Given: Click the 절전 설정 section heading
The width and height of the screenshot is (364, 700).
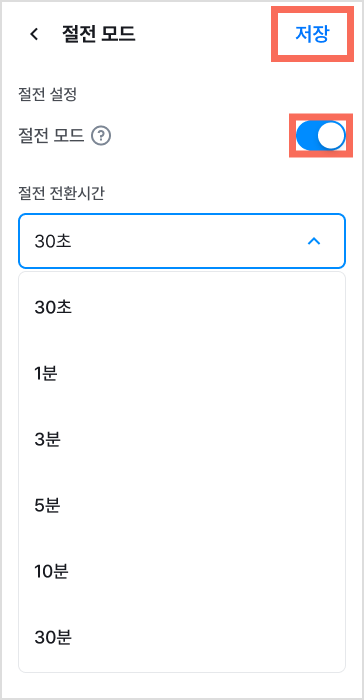Looking at the screenshot, I should (x=47, y=95).
